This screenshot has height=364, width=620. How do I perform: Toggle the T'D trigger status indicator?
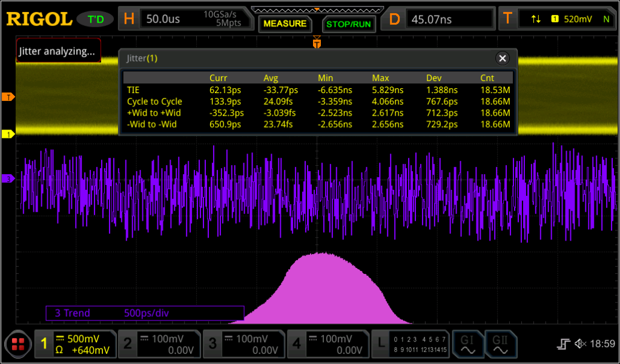click(95, 19)
